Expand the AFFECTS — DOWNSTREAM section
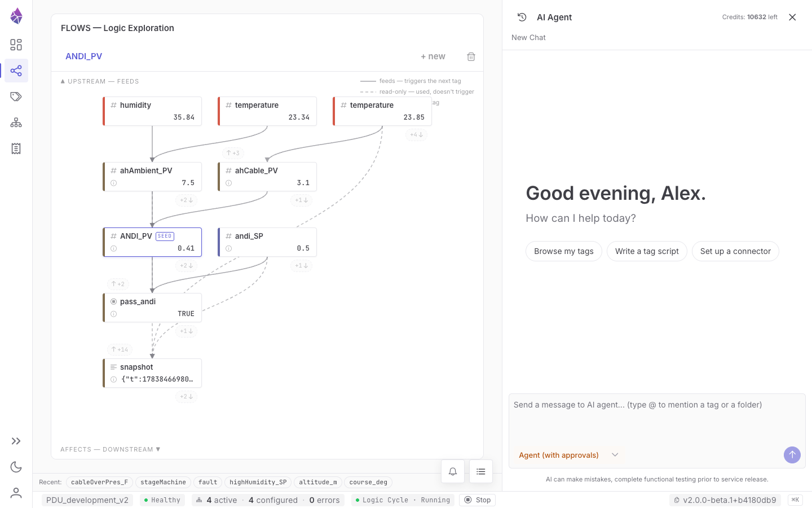 pos(111,449)
